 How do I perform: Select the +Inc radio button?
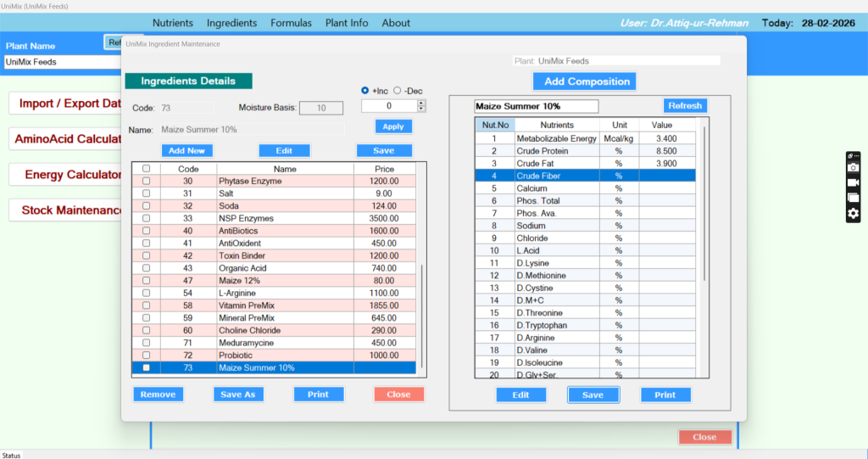pos(365,90)
